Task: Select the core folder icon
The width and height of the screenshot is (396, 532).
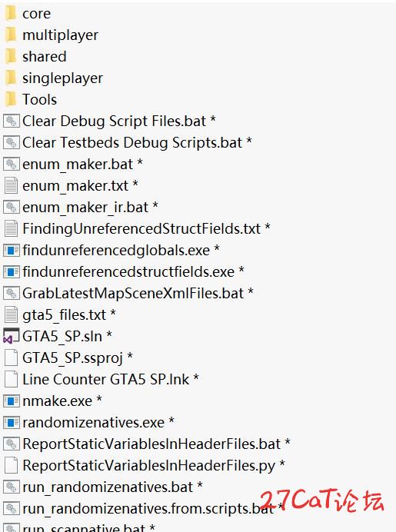Action: tap(11, 14)
